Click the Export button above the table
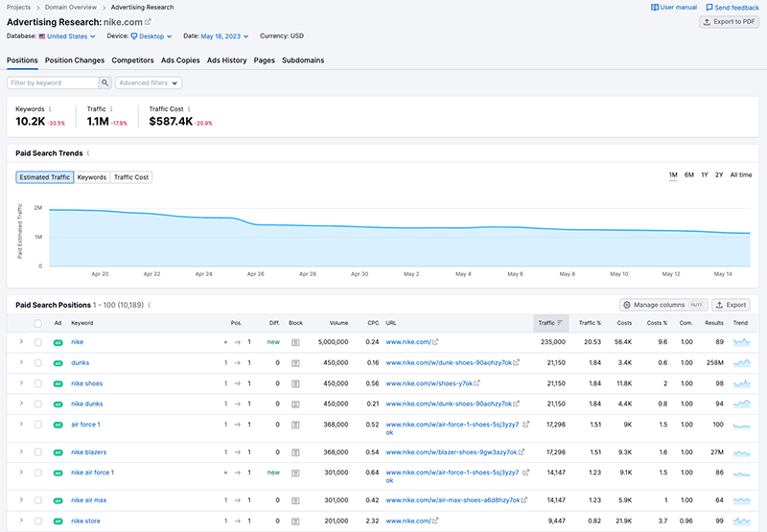The height and width of the screenshot is (532, 767). point(731,305)
